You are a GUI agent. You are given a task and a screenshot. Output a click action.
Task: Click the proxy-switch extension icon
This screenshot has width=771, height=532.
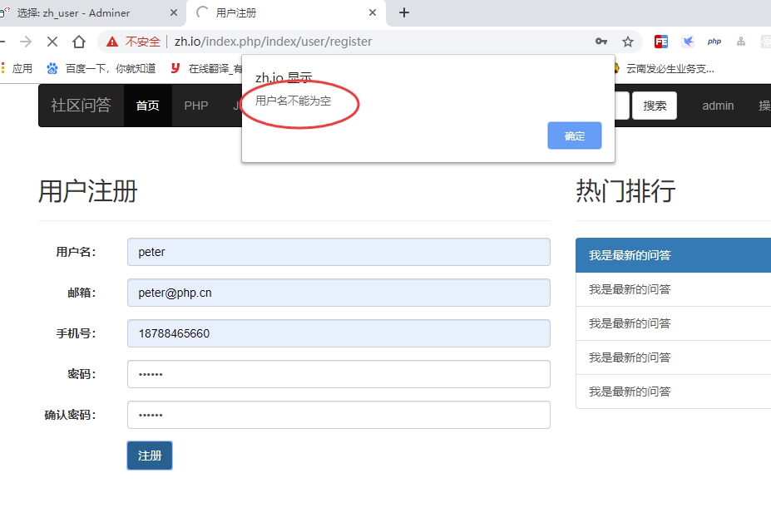tap(739, 41)
